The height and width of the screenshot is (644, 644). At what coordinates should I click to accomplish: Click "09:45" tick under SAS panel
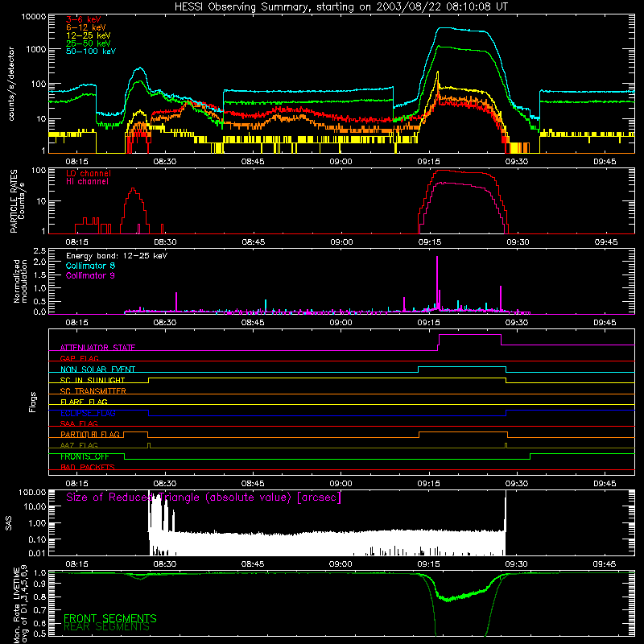[x=605, y=564]
